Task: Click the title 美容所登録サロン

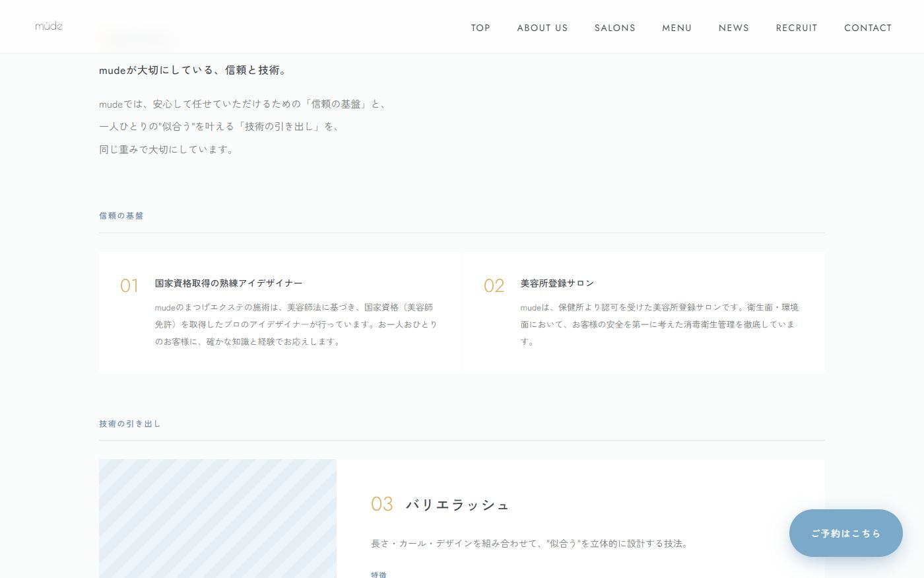Action: click(x=557, y=283)
